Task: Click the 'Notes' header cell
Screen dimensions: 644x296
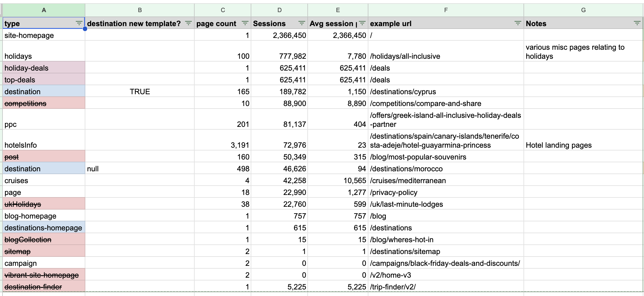Action: [583, 23]
